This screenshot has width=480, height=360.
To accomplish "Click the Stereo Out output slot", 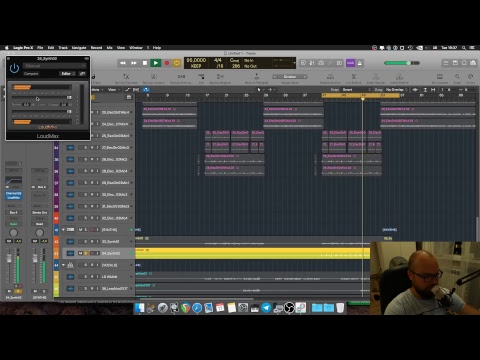I will 39,213.
